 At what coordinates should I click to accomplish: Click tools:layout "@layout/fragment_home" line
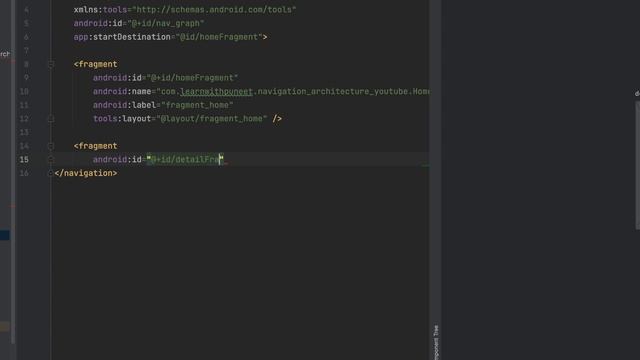[187, 119]
